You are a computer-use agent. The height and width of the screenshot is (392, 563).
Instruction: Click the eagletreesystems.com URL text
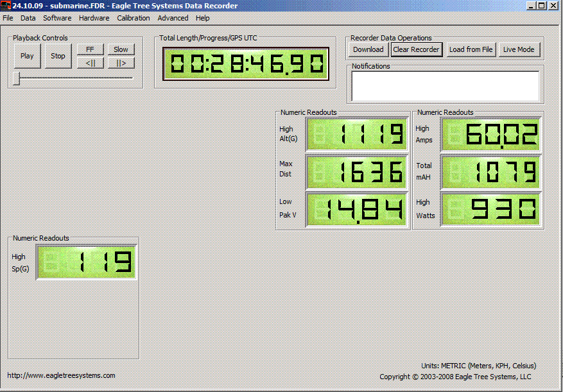tap(62, 375)
